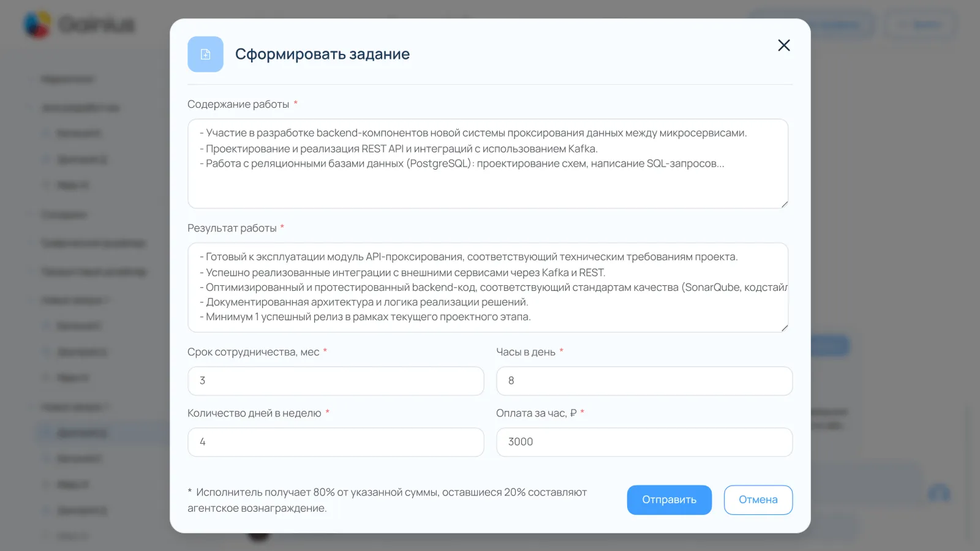Focus the Количество дней в неделю field
980x551 pixels.
tap(336, 442)
